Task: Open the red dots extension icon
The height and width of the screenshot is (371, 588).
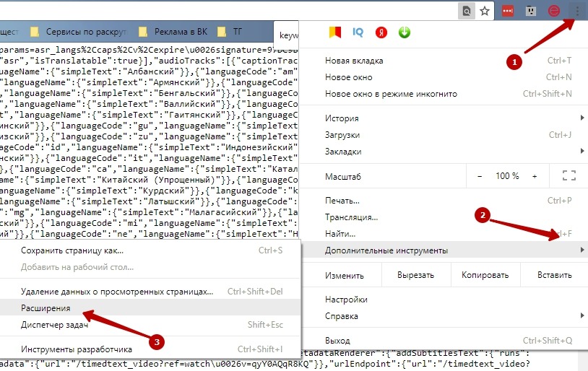Action: 508,12
